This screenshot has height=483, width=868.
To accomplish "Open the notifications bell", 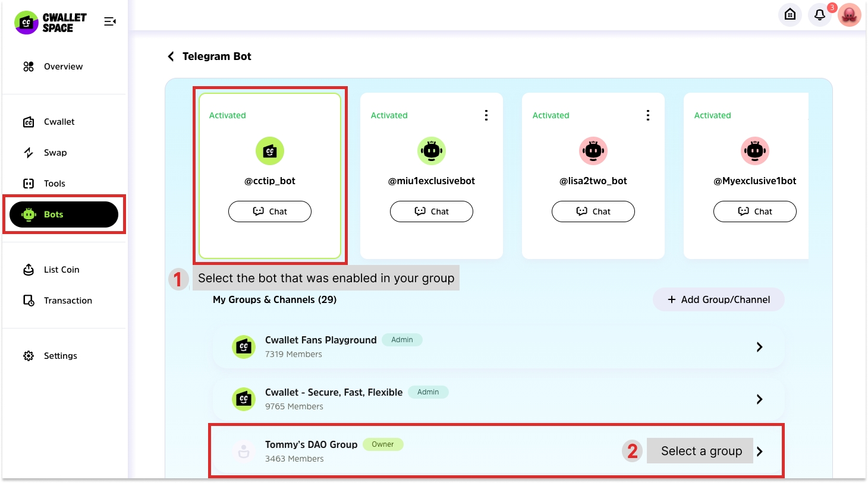I will pos(820,15).
